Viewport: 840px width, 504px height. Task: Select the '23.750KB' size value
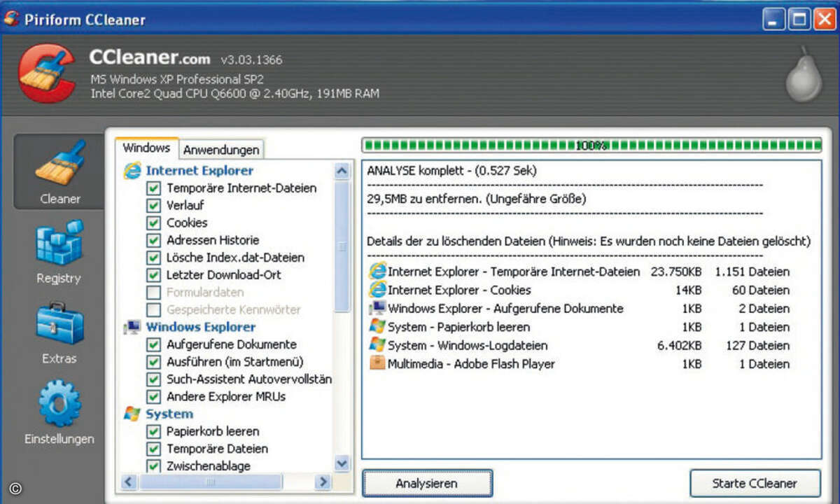tap(675, 272)
